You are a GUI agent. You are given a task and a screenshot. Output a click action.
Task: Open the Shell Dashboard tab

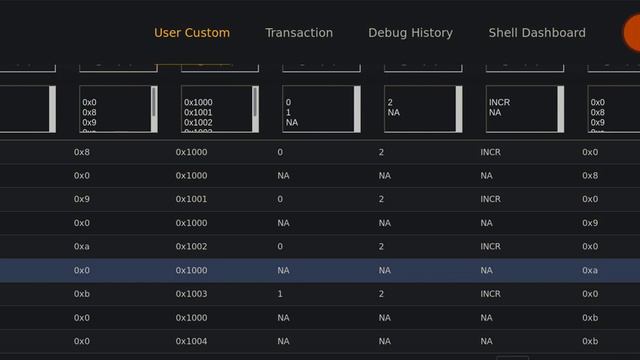(537, 33)
